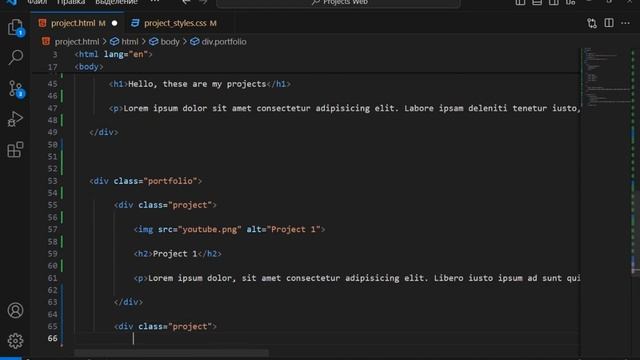Click html in the breadcrumb
Screen dimensions: 640x360
click(x=129, y=42)
